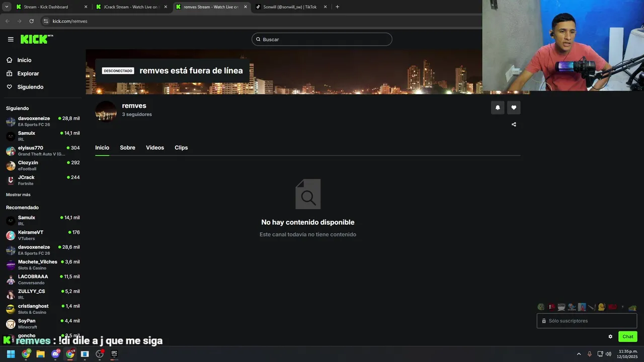Click the browser back arrow

7,21
